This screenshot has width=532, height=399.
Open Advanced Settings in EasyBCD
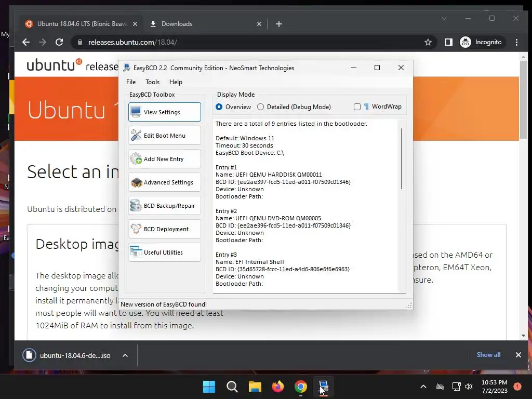(x=165, y=182)
